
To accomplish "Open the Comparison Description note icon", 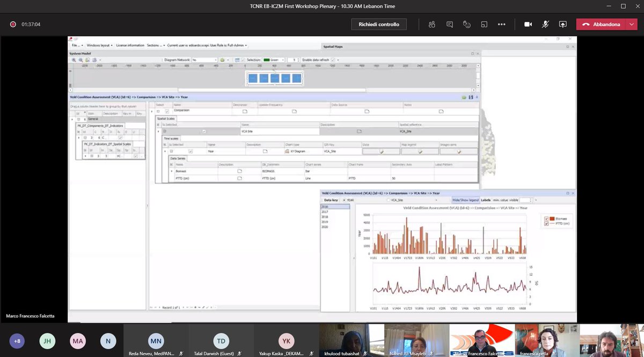I will pyautogui.click(x=245, y=111).
